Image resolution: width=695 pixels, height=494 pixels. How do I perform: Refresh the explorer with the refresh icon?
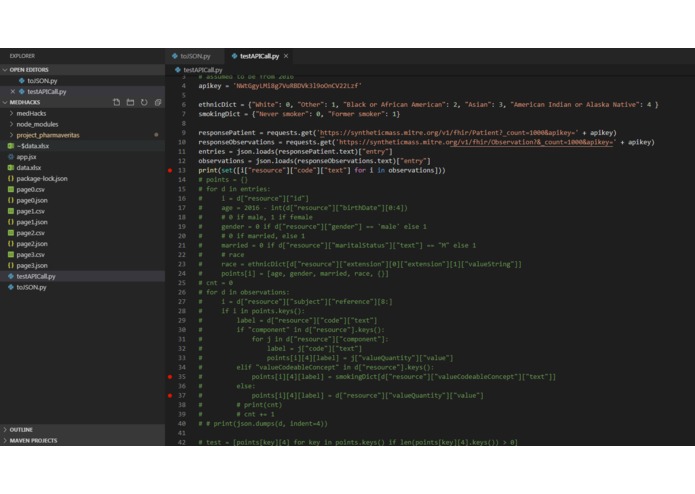coord(144,102)
